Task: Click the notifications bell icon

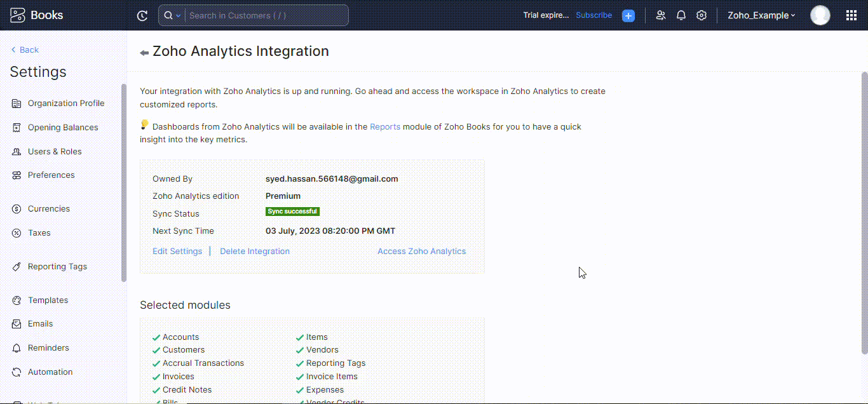Action: [x=681, y=15]
